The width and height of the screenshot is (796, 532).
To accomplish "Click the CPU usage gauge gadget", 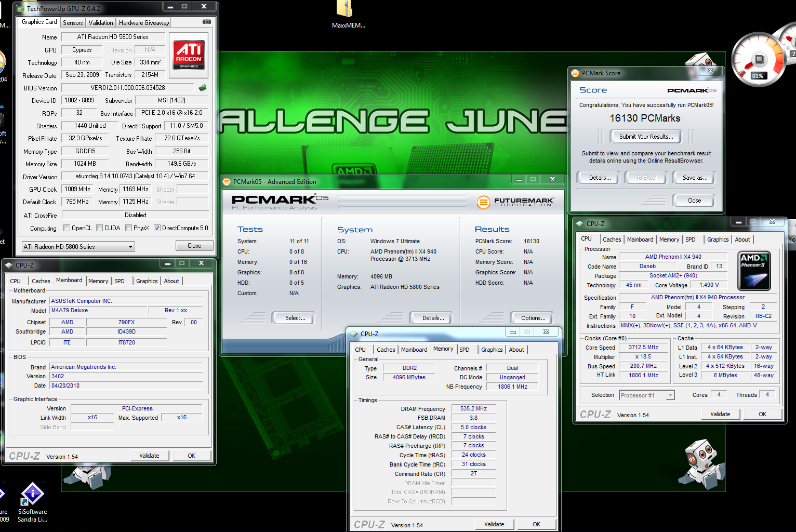I will 758,59.
